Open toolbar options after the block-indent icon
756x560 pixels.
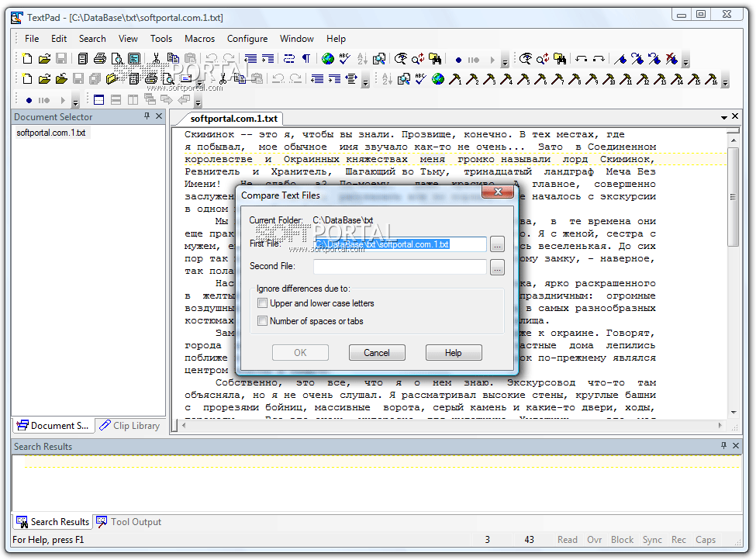pyautogui.click(x=365, y=81)
